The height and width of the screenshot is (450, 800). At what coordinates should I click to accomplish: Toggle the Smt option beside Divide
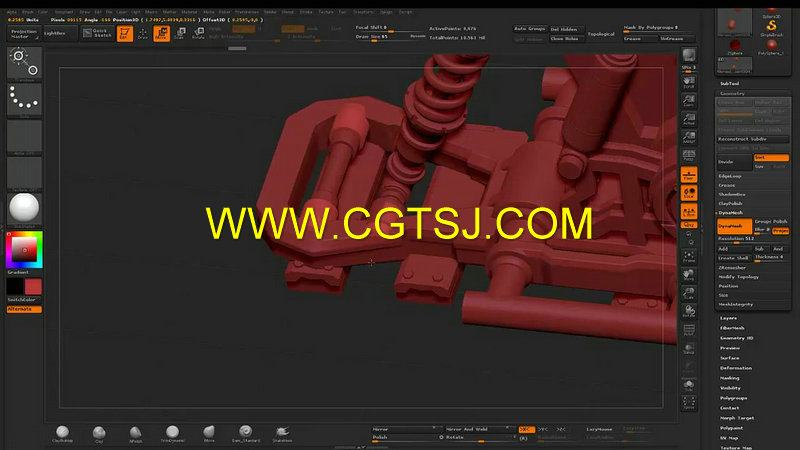pyautogui.click(x=771, y=158)
